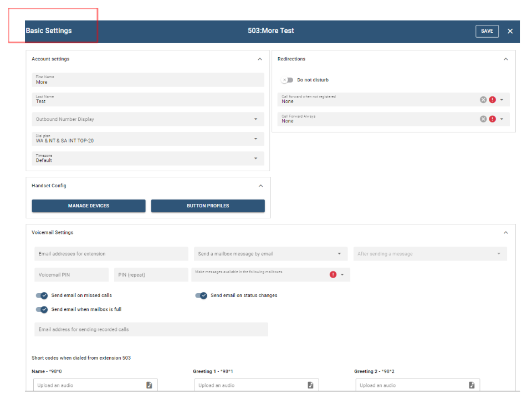Enable the Do not disturb switch
The height and width of the screenshot is (399, 532).
(287, 80)
